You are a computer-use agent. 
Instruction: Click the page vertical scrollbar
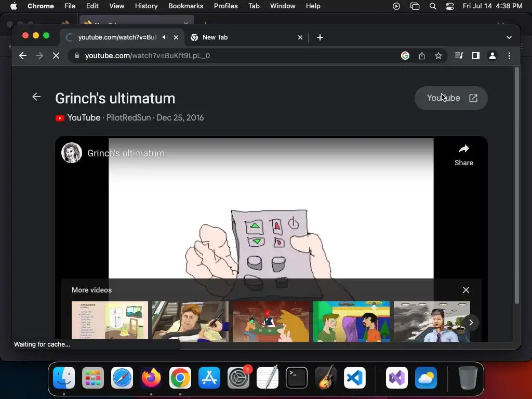tap(517, 185)
